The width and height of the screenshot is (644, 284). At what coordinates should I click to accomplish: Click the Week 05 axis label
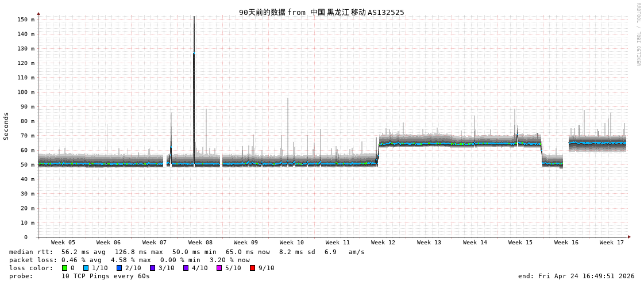[x=63, y=243]
